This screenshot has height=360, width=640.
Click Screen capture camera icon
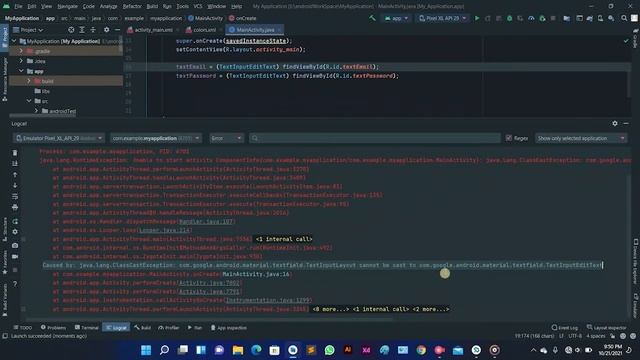tap(15, 245)
